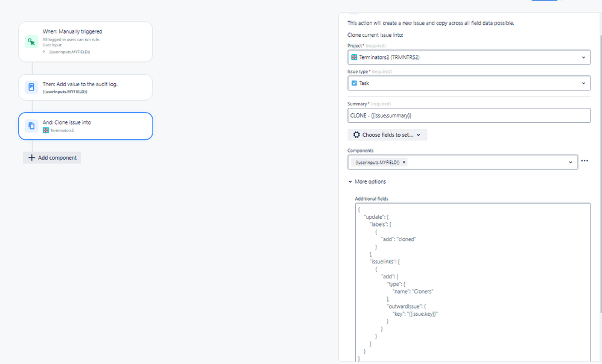The width and height of the screenshot is (602, 364).
Task: Click the Components field label
Action: tap(361, 151)
